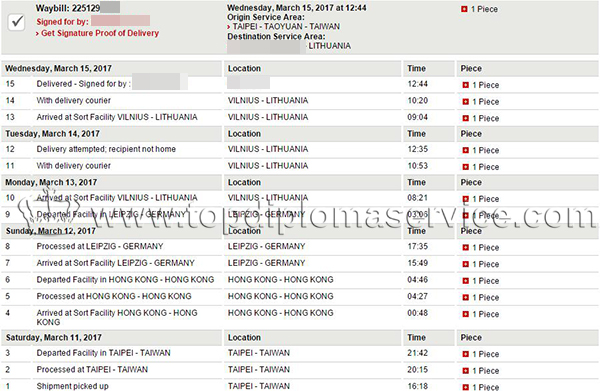Select 'Arrived at Sort Facility HONG KONG' status
600x391 pixels.
click(117, 318)
